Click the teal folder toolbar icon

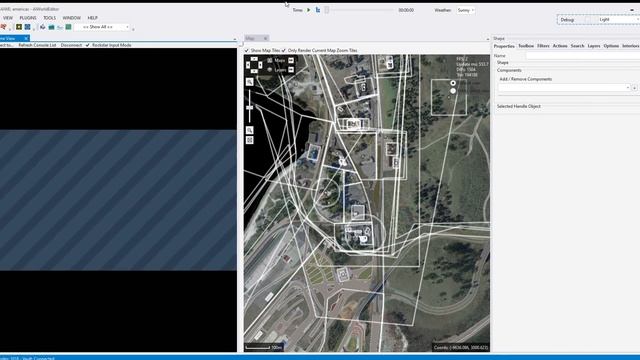[51, 27]
